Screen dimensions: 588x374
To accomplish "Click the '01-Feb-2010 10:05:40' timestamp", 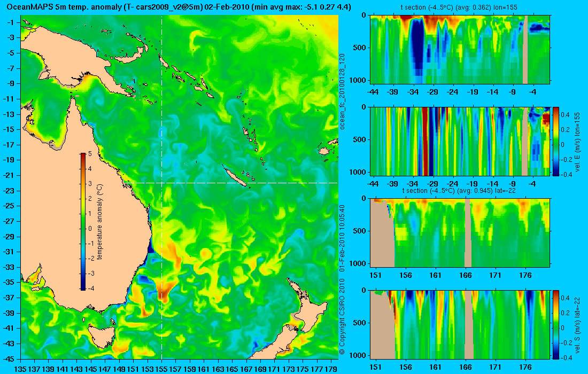I will (342, 238).
